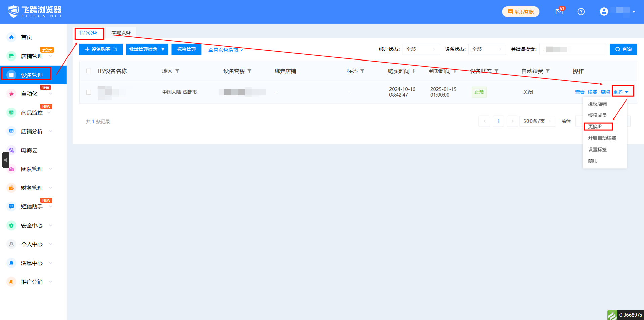
Task: Click the 店铺管理 store icon in sidebar
Action: 11,56
